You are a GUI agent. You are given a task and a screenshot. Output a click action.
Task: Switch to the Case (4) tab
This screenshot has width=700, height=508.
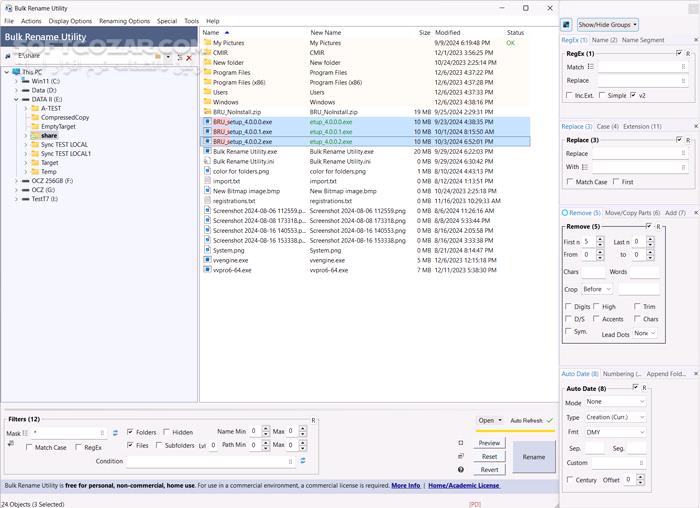tap(608, 127)
